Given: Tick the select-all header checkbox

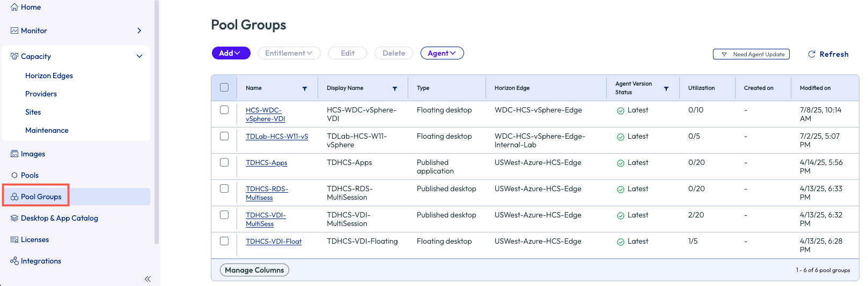Looking at the screenshot, I should point(224,88).
